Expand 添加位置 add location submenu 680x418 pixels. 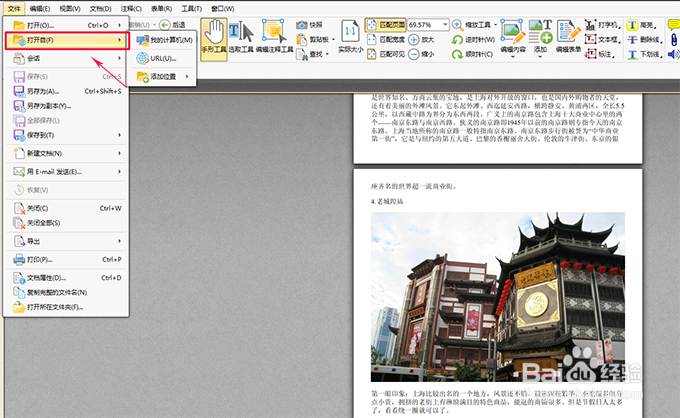[163, 76]
